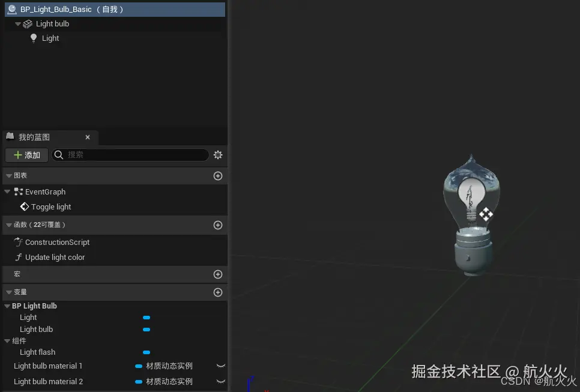Viewport: 580px width, 392px height.
Task: Collapse the BP Light Bulb variable category
Action: (6, 306)
